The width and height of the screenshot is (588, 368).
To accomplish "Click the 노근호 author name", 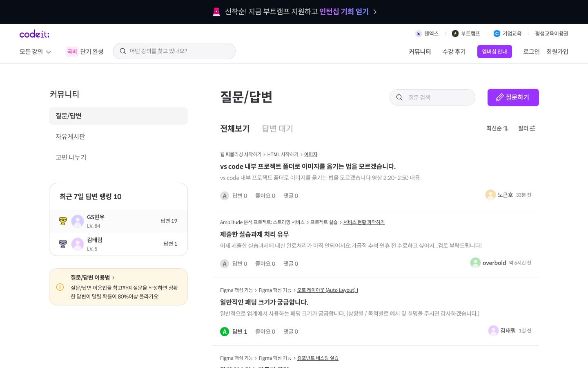I will 505,195.
